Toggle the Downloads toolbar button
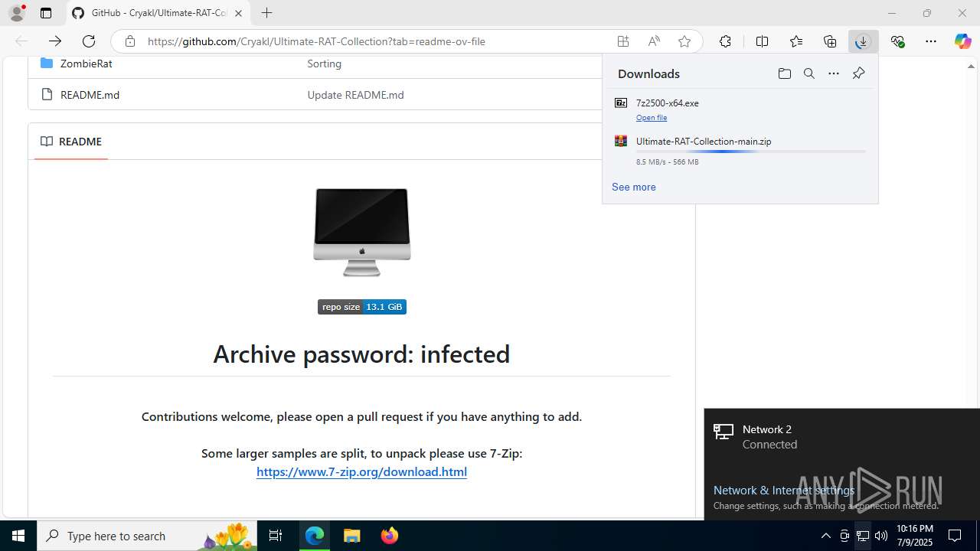 (x=863, y=41)
